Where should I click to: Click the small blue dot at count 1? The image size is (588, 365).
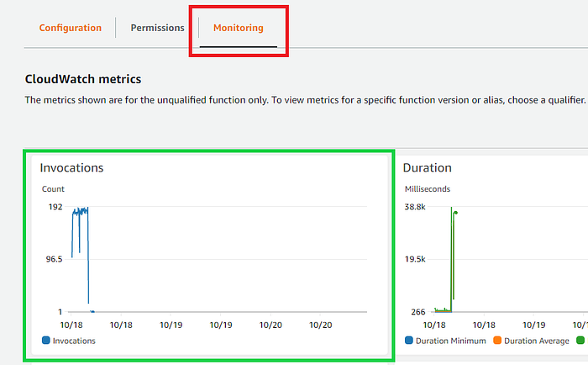coord(92,312)
